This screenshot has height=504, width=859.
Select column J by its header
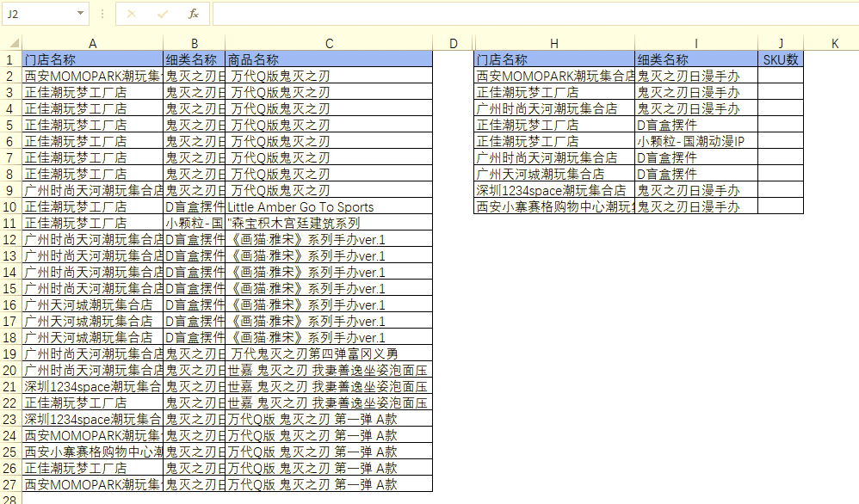[x=781, y=43]
